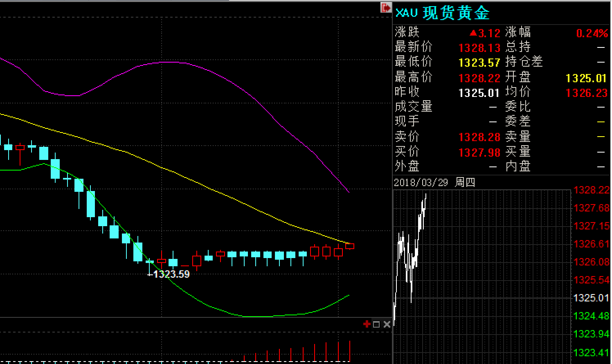Click the red plus icon on the indicator sub-panel
The height and width of the screenshot is (364, 612).
[367, 324]
